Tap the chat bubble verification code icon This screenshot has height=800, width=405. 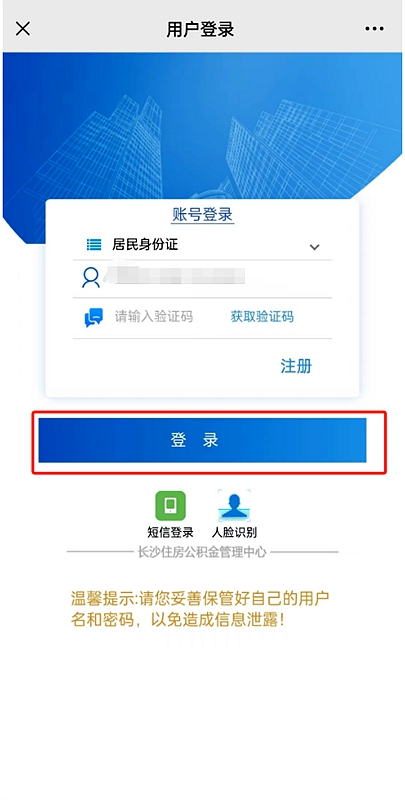point(93,317)
